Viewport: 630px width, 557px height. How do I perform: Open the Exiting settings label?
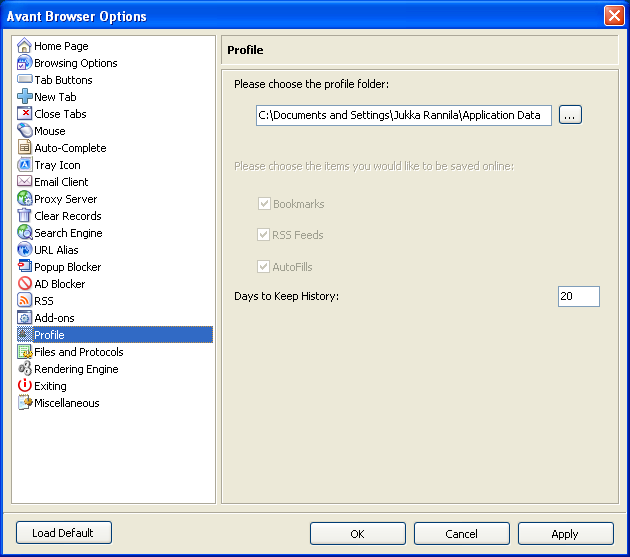coord(50,386)
